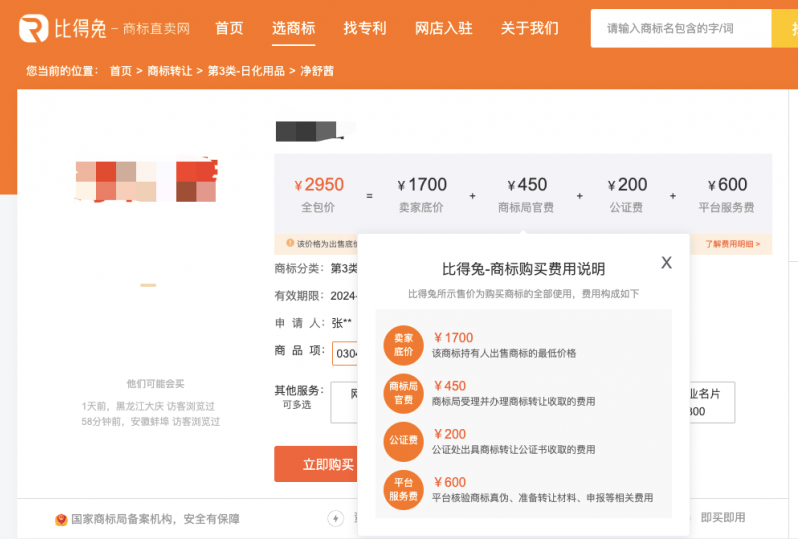Open the 网店入驻 nav tab
This screenshot has height=540, width=799.
tap(443, 28)
